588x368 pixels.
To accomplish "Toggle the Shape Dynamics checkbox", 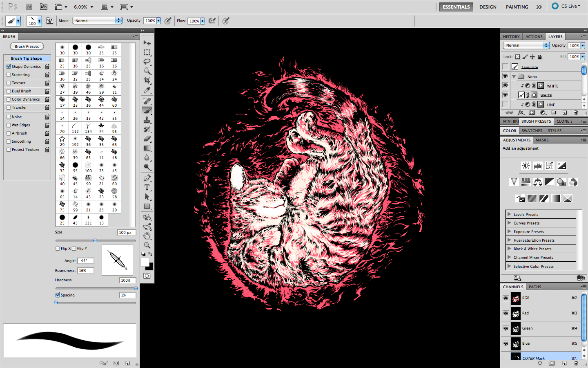I will pyautogui.click(x=9, y=66).
